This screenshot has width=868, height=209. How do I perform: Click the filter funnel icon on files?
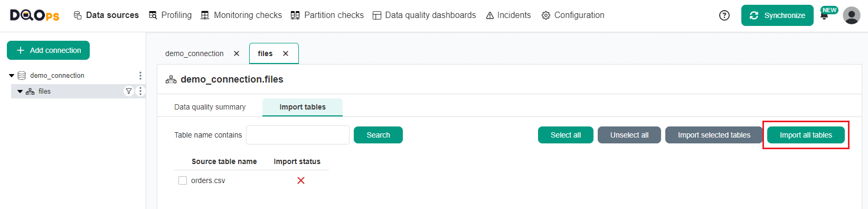(128, 91)
